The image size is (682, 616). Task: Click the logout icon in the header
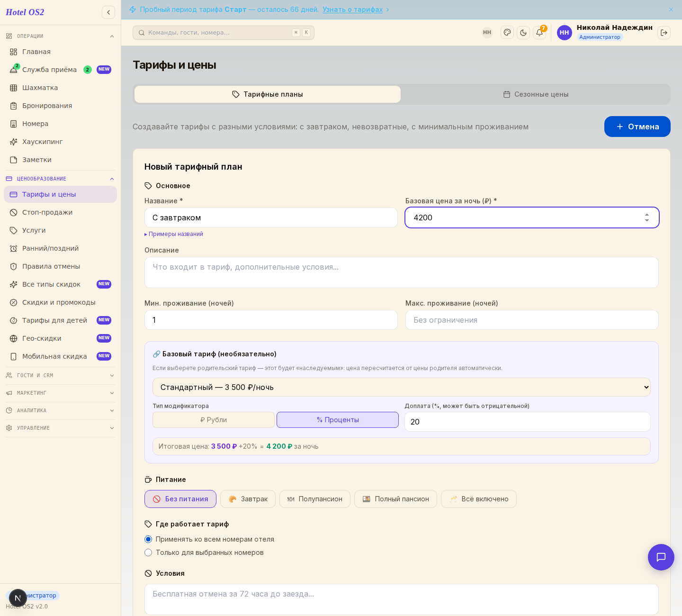[664, 33]
